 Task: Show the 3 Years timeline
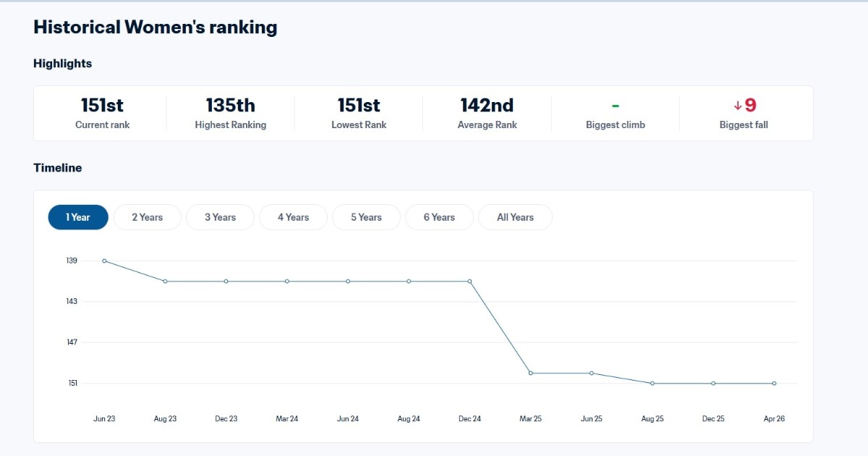tap(220, 217)
